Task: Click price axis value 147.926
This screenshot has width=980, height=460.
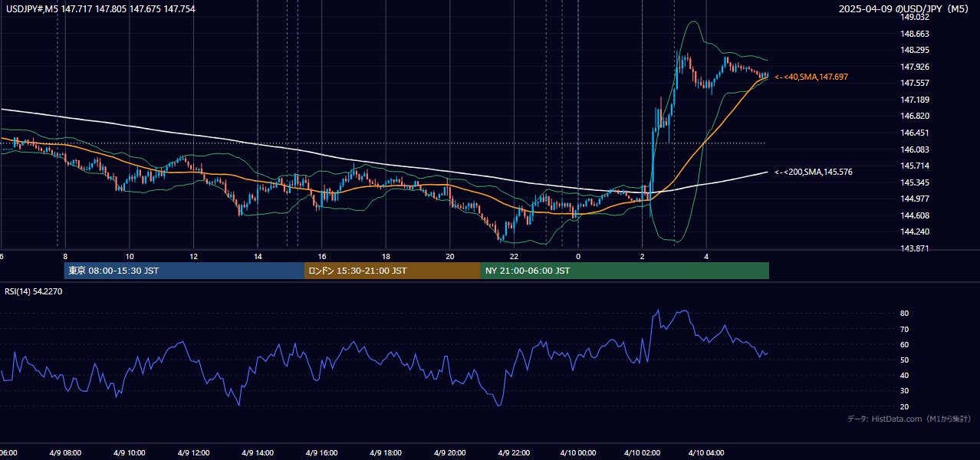Action: tap(914, 67)
